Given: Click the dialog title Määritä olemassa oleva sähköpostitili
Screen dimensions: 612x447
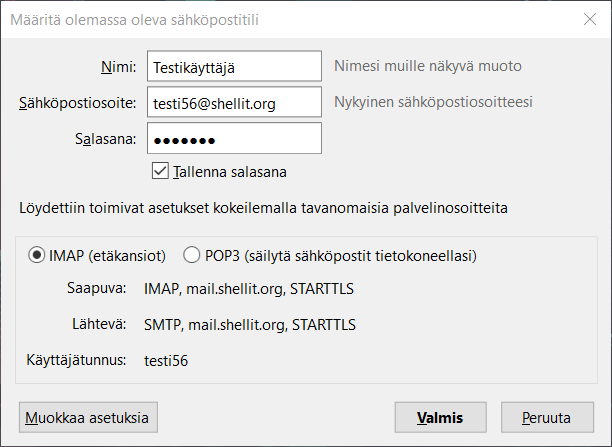Looking at the screenshot, I should click(x=134, y=20).
